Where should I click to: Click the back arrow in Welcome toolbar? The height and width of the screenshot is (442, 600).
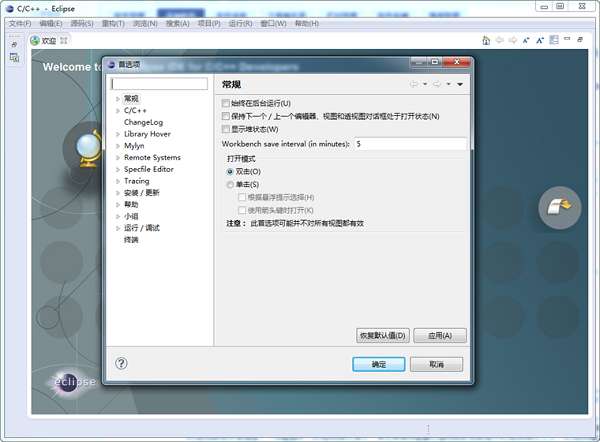click(x=499, y=40)
